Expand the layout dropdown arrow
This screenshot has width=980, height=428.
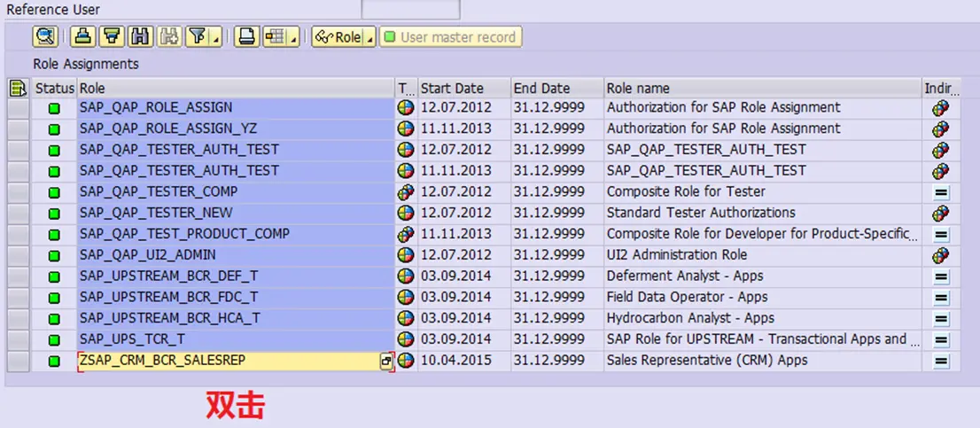click(x=294, y=39)
